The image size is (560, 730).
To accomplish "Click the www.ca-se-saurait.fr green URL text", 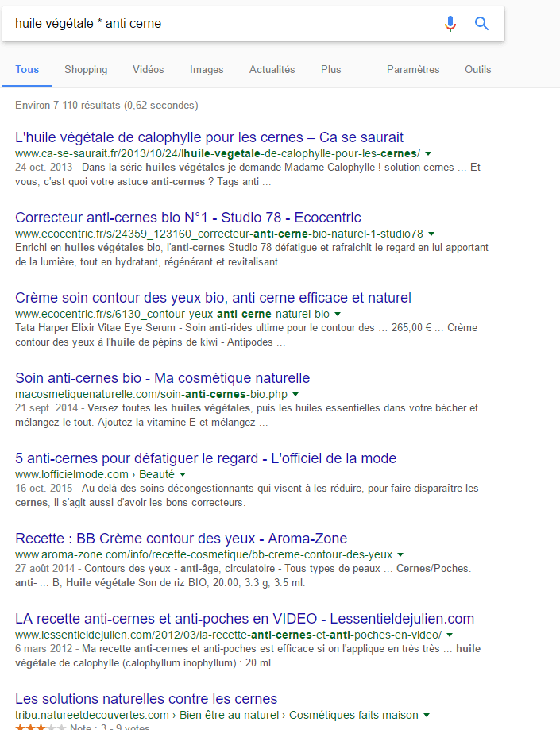I will coord(218,153).
